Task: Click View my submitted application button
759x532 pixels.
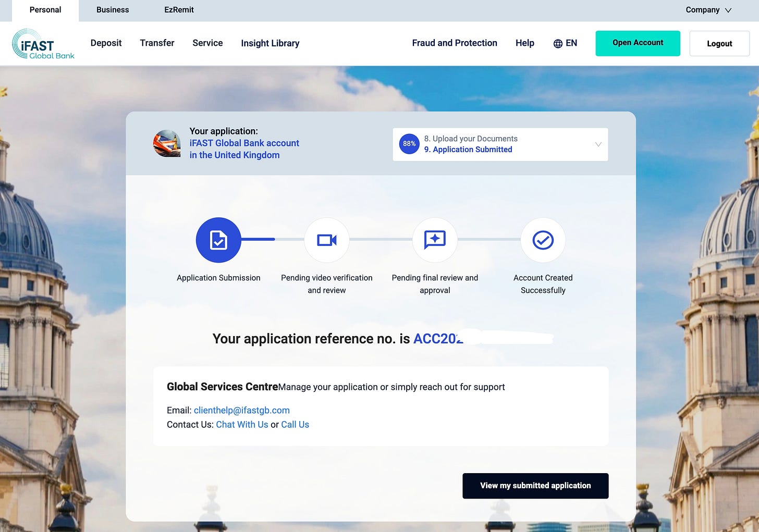Action: click(x=535, y=486)
